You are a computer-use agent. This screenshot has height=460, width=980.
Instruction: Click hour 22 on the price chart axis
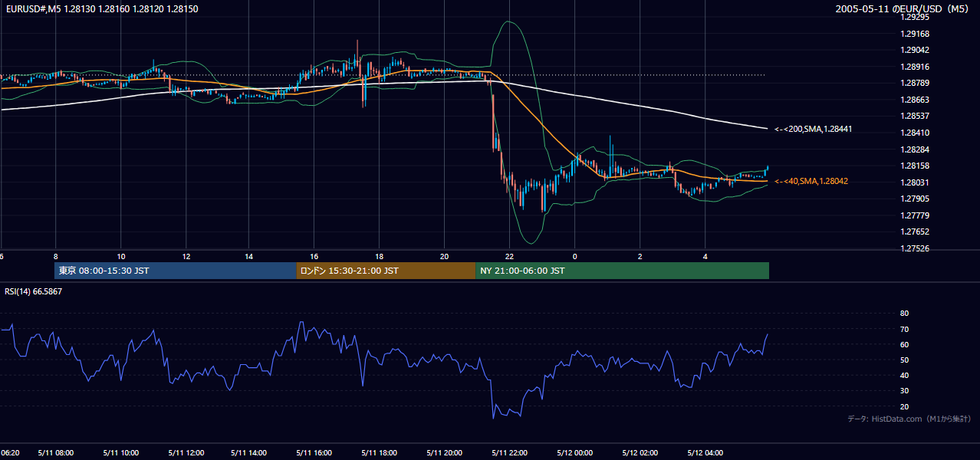pyautogui.click(x=509, y=256)
